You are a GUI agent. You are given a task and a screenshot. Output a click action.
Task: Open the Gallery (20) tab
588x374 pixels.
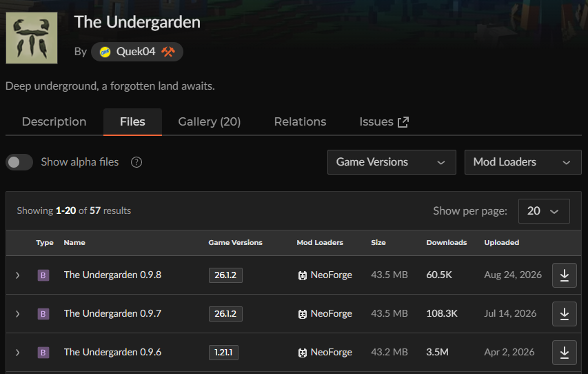tap(210, 121)
